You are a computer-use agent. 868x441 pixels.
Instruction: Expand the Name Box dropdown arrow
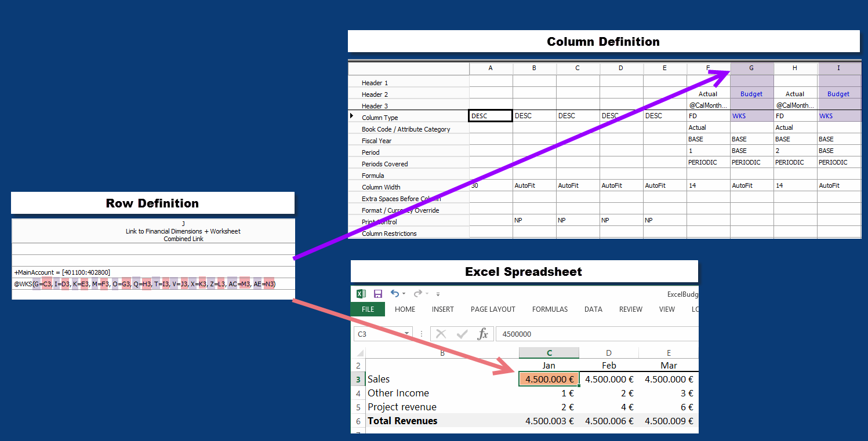[x=407, y=334]
